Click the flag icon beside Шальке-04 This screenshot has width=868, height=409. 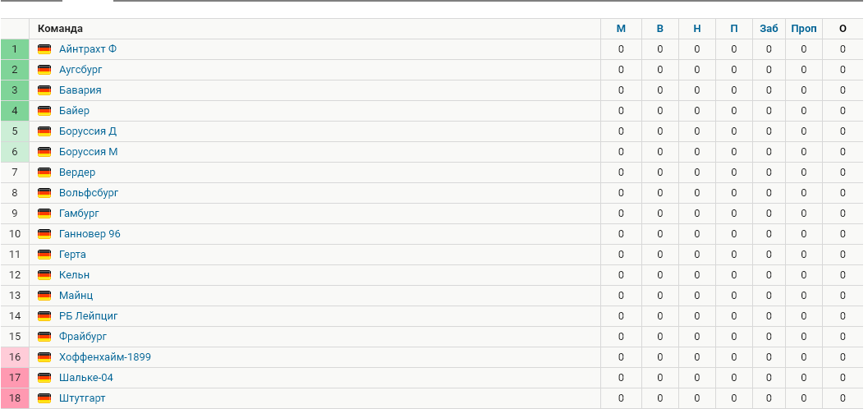44,378
